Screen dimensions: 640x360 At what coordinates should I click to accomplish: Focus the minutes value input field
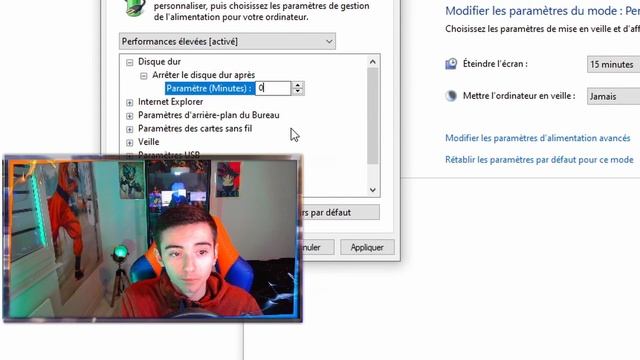click(x=273, y=88)
